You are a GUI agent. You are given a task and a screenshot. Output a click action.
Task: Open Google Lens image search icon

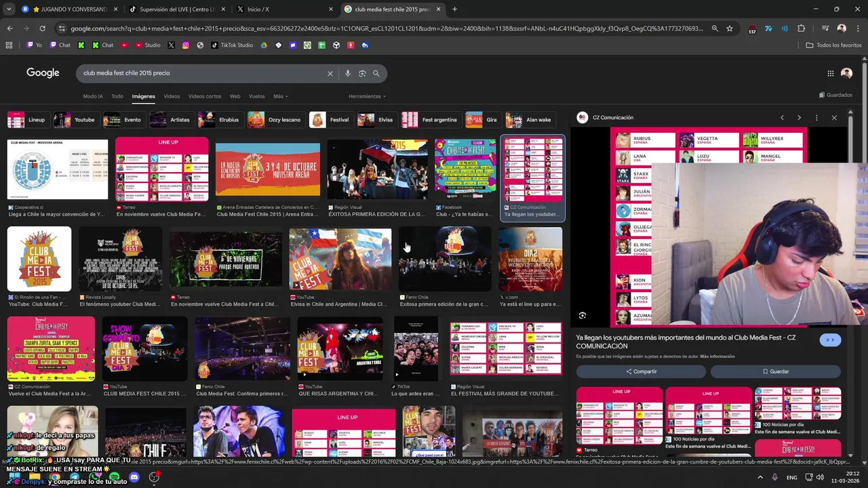(x=362, y=73)
